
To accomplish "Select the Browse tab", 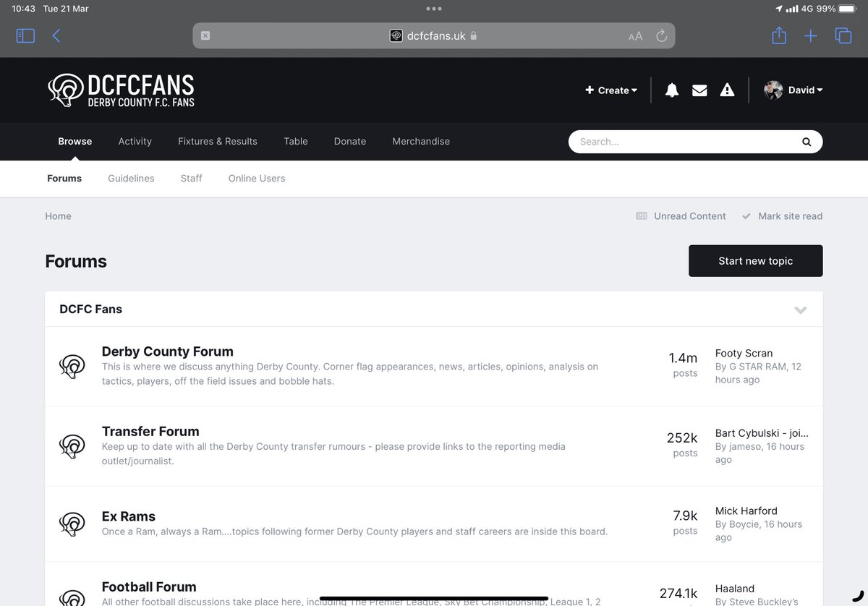I will click(75, 141).
